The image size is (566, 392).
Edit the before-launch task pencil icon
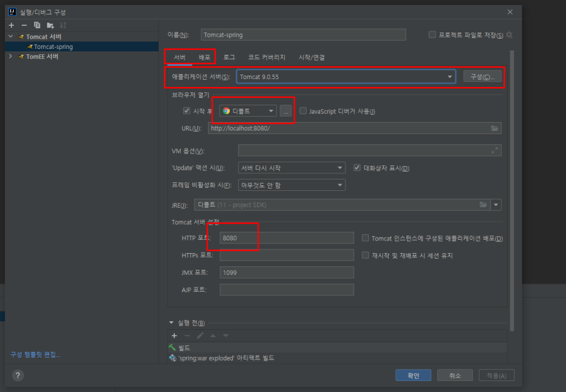200,336
